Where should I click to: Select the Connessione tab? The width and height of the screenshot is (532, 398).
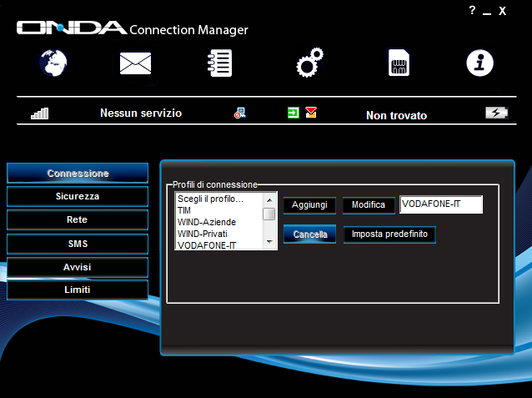coord(78,174)
